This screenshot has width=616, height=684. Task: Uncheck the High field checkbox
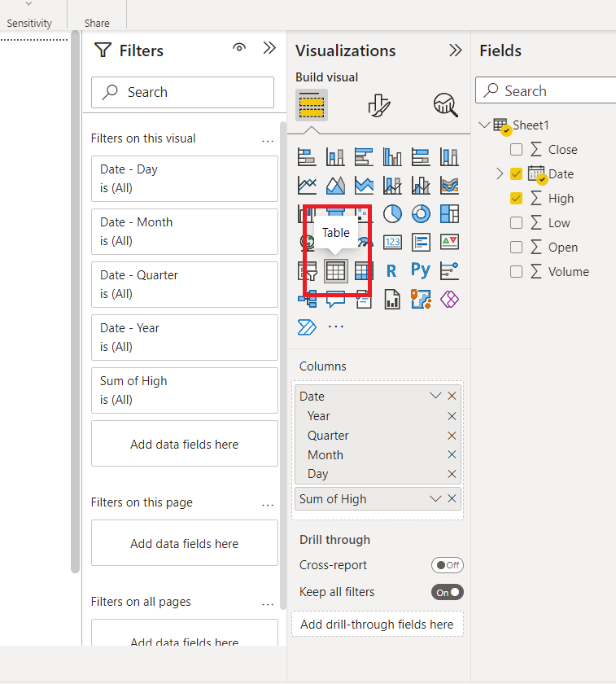[x=516, y=199]
